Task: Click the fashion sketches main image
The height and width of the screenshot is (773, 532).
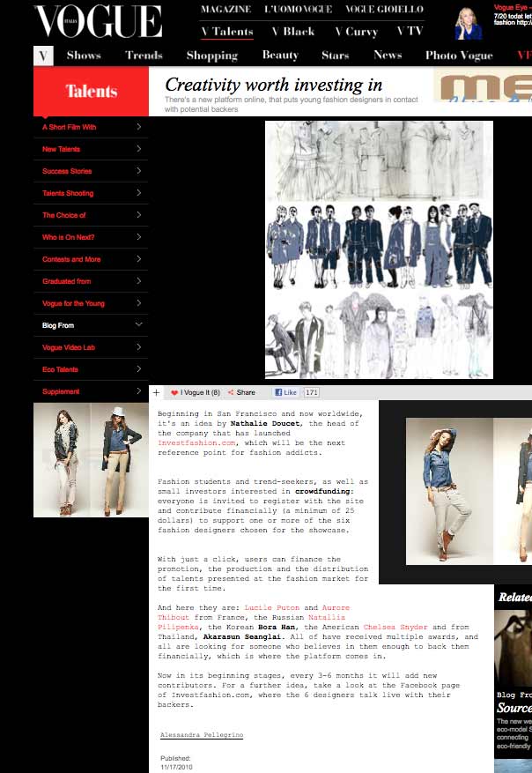Action: click(x=379, y=250)
